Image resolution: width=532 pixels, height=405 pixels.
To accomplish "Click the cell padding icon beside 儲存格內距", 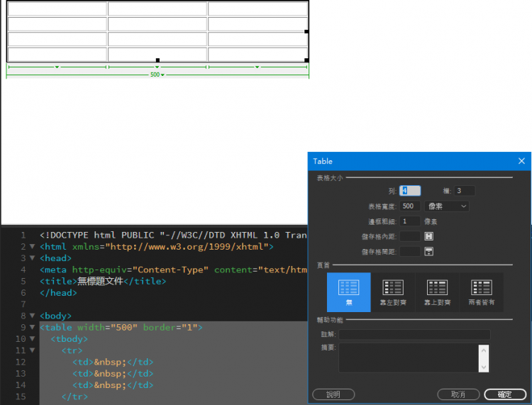I will [428, 236].
